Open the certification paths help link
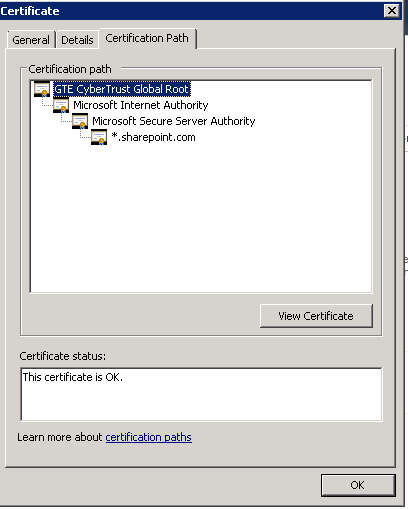Screen dimensions: 408x510 click(x=149, y=437)
